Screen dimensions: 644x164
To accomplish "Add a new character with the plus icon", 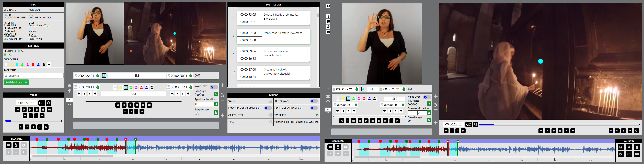I will [49, 64].
